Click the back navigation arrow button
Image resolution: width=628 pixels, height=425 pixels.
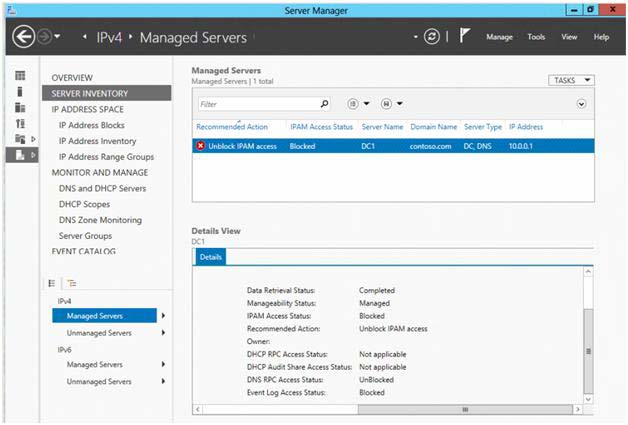[x=23, y=37]
